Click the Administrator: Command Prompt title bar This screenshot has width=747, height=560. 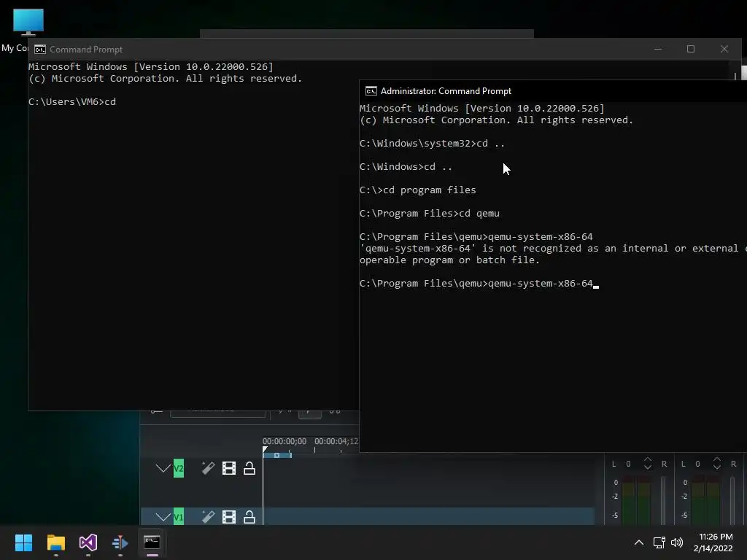point(553,91)
